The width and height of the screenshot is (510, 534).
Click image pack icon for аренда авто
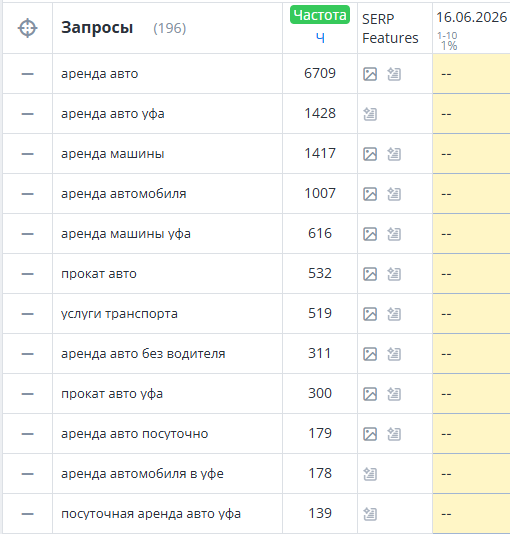tap(370, 74)
